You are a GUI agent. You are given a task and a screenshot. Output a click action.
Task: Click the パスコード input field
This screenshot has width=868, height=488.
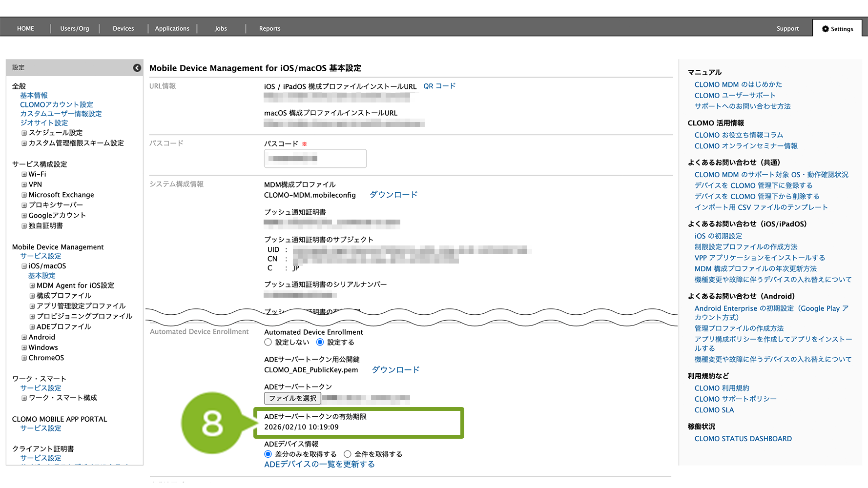315,159
